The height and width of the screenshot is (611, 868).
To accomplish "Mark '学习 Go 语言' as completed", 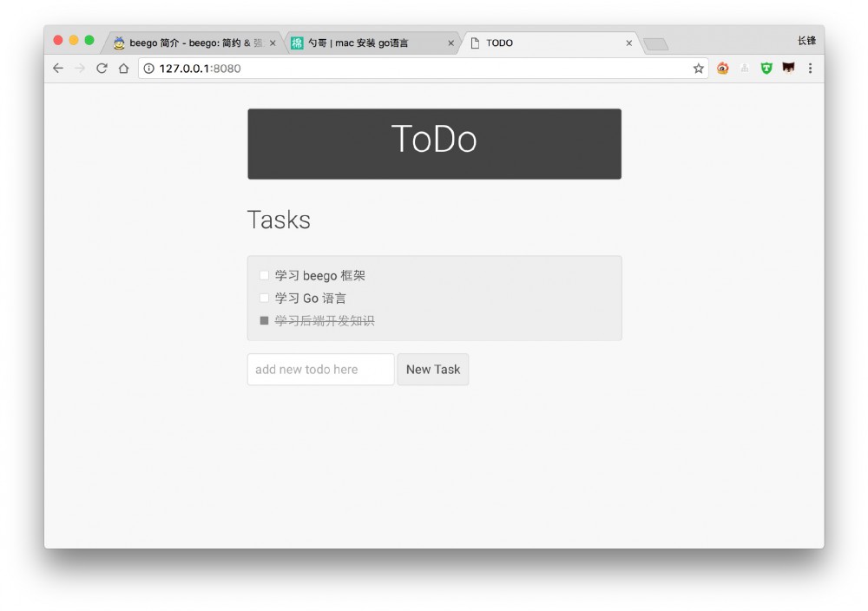I will (263, 298).
